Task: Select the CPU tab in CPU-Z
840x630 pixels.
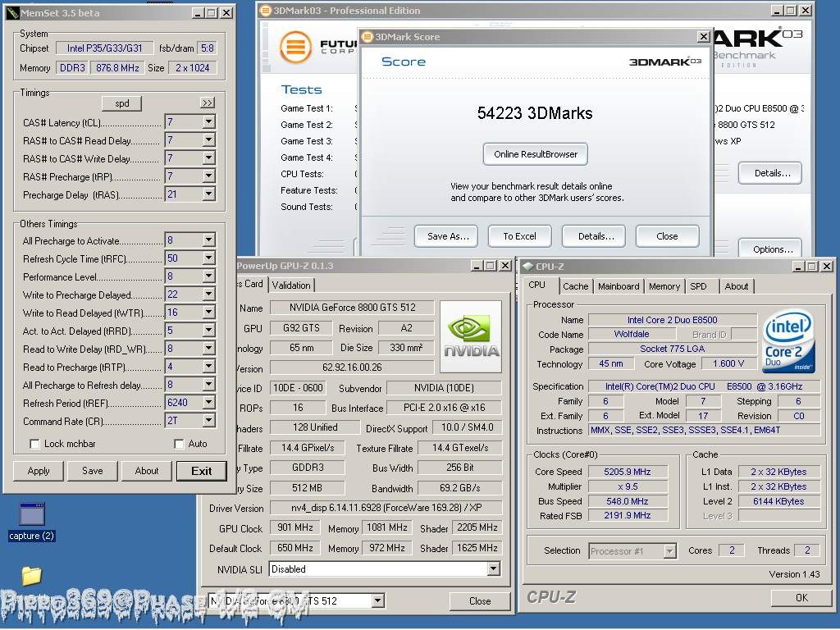Action: point(536,285)
